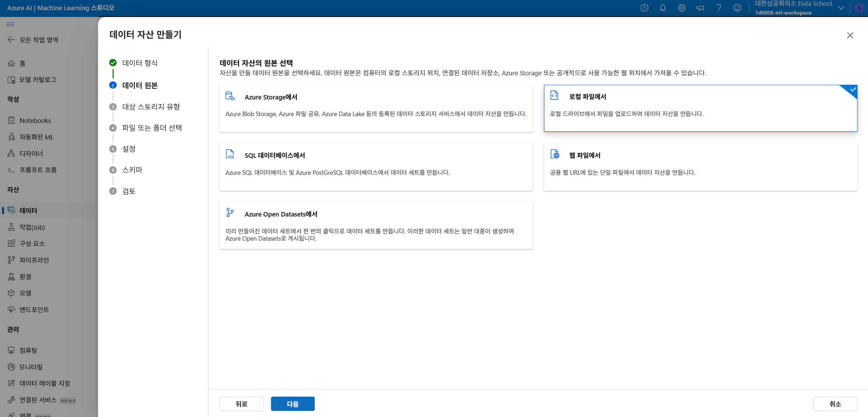Go back to 모든 작업 영역
The width and height of the screenshot is (868, 417).
click(33, 40)
